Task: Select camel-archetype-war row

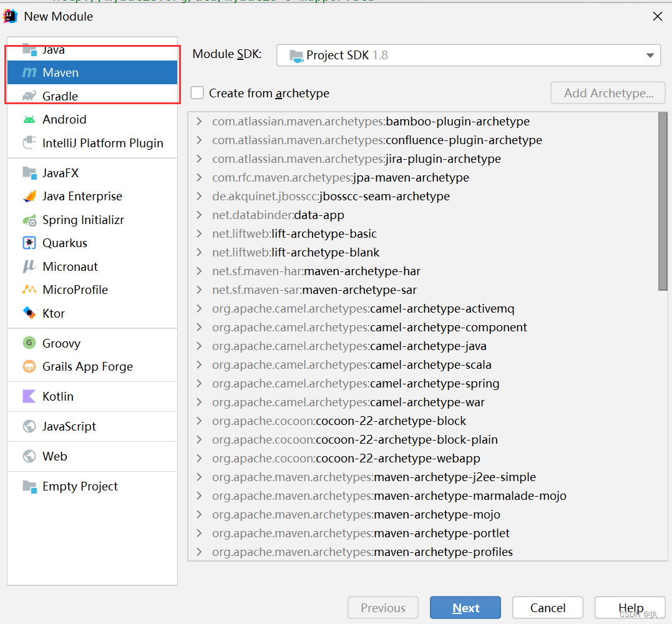Action: coord(422,402)
